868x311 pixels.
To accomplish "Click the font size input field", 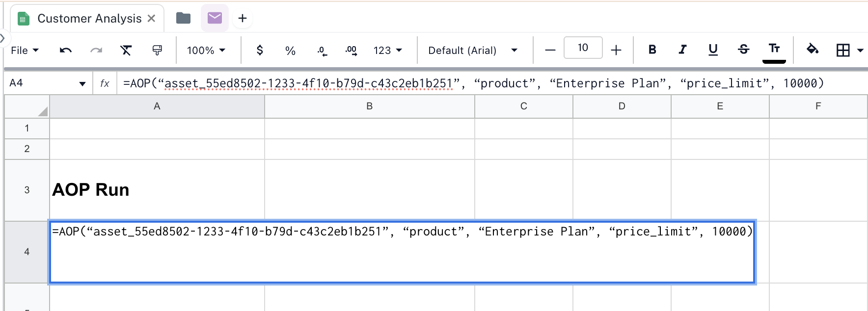I will (583, 48).
